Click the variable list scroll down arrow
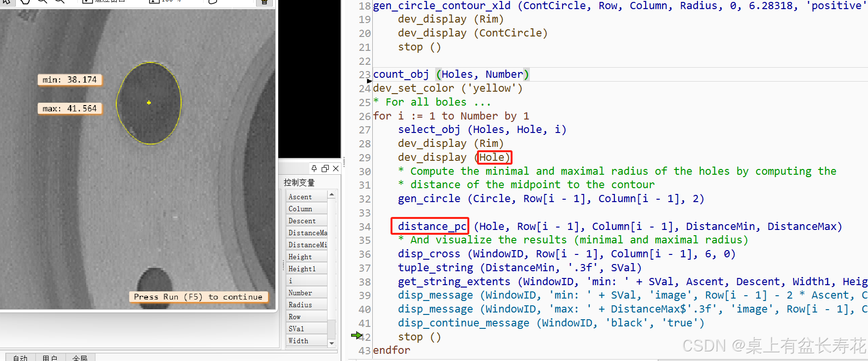Image resolution: width=868 pixels, height=361 pixels. [x=331, y=343]
